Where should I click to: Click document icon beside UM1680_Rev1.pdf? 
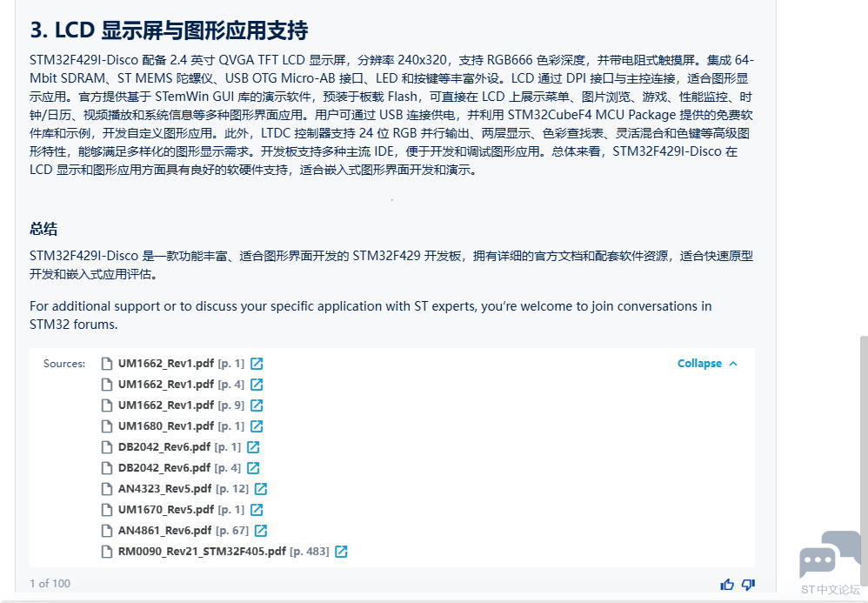[107, 426]
